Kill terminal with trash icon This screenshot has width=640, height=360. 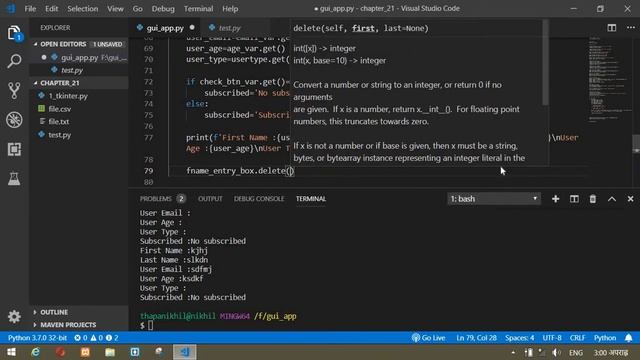593,199
